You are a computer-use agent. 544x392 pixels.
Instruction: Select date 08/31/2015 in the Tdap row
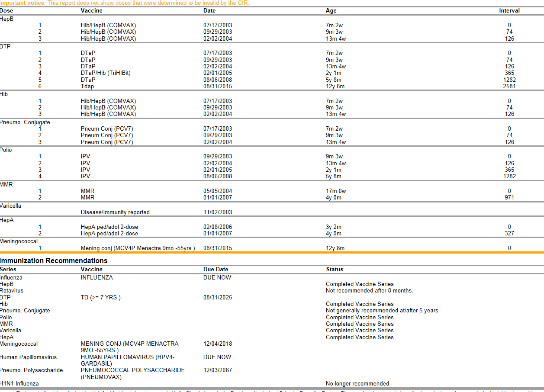coord(218,86)
